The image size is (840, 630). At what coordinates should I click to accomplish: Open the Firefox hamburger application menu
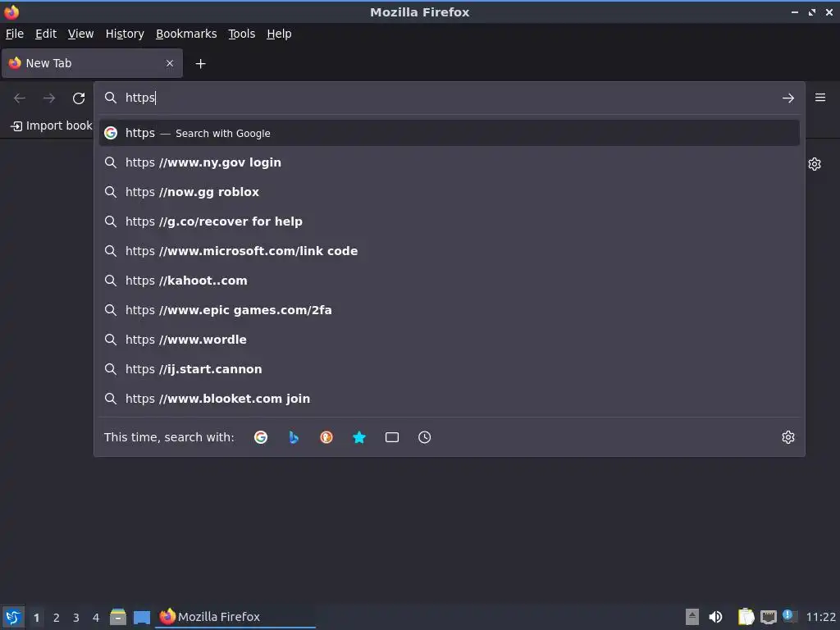(x=820, y=98)
